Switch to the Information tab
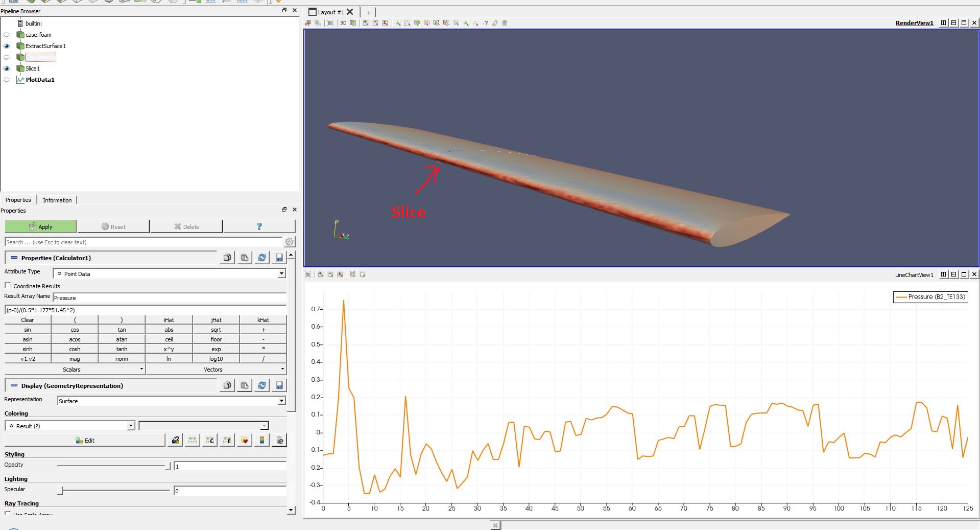The image size is (980, 530). (x=57, y=200)
